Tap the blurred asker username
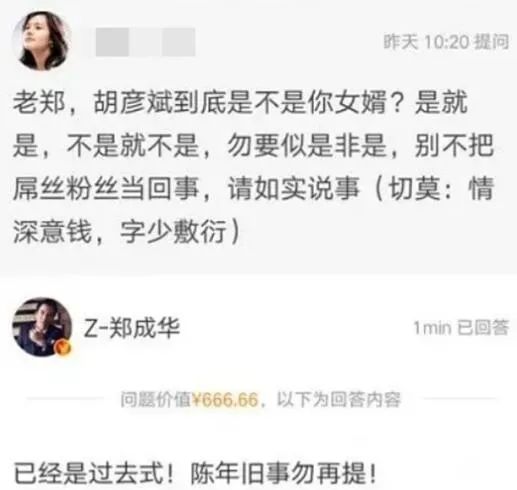The height and width of the screenshot is (490, 517). coord(145,42)
